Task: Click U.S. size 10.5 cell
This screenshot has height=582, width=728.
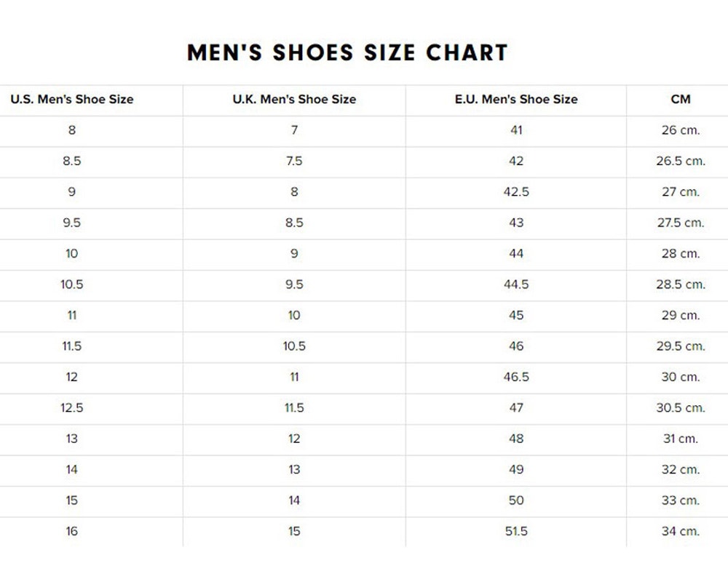Action: pyautogui.click(x=72, y=284)
